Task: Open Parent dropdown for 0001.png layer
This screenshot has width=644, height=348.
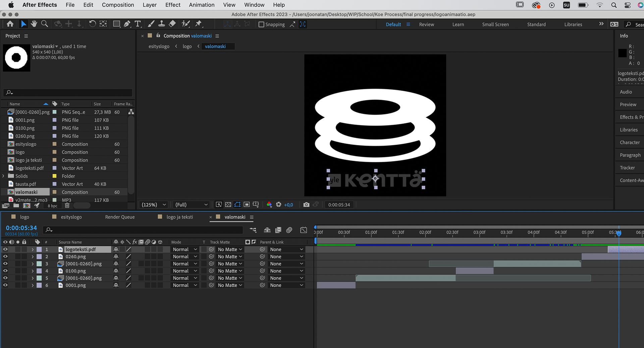Action: pos(286,285)
